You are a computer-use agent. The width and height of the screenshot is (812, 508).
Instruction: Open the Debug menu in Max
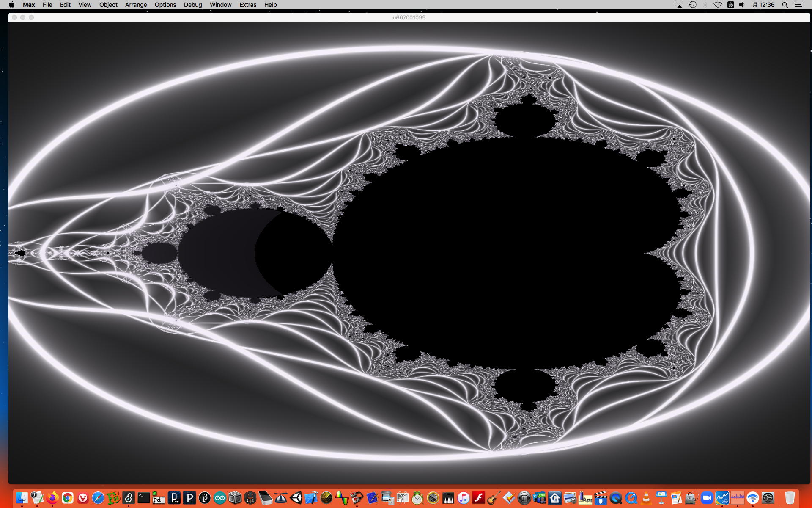pyautogui.click(x=192, y=5)
